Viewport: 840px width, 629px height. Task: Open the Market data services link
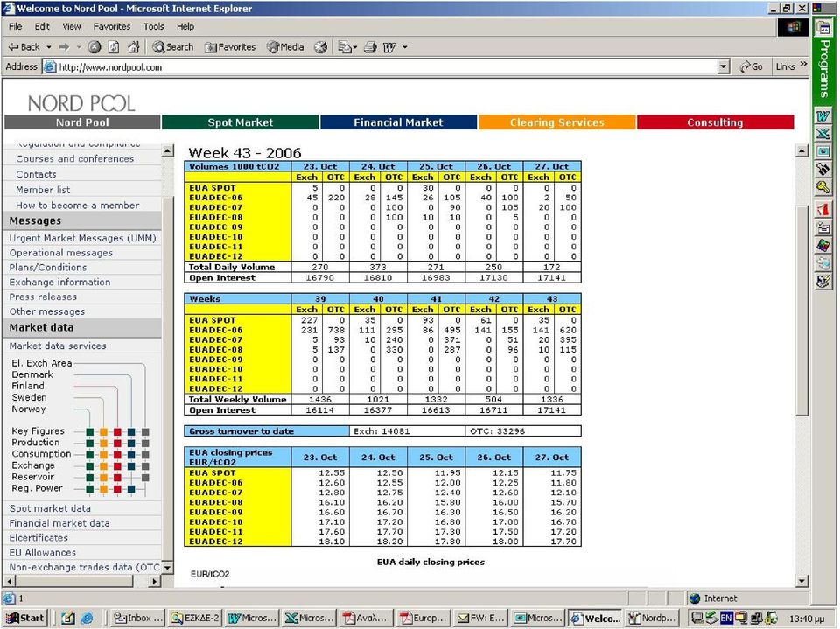(58, 346)
